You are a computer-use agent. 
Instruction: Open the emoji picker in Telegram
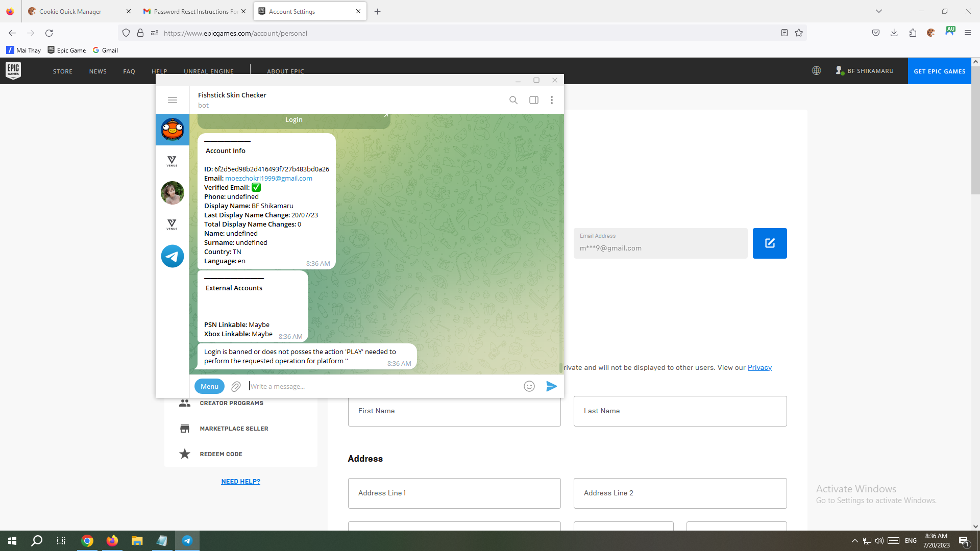click(529, 386)
